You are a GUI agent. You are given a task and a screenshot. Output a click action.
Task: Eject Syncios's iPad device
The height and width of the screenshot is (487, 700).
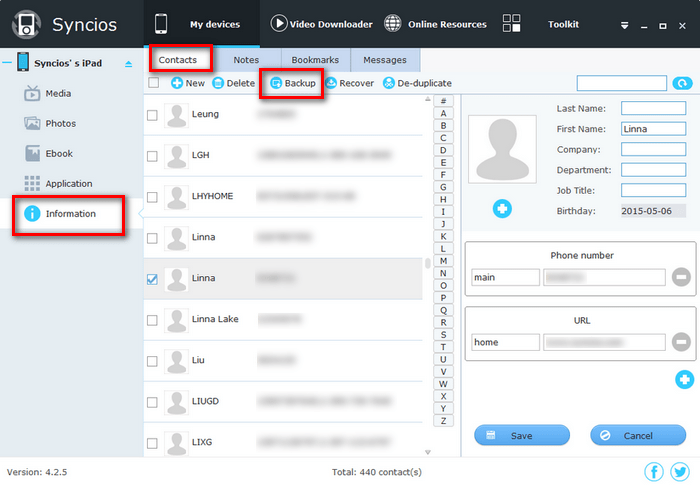127,64
